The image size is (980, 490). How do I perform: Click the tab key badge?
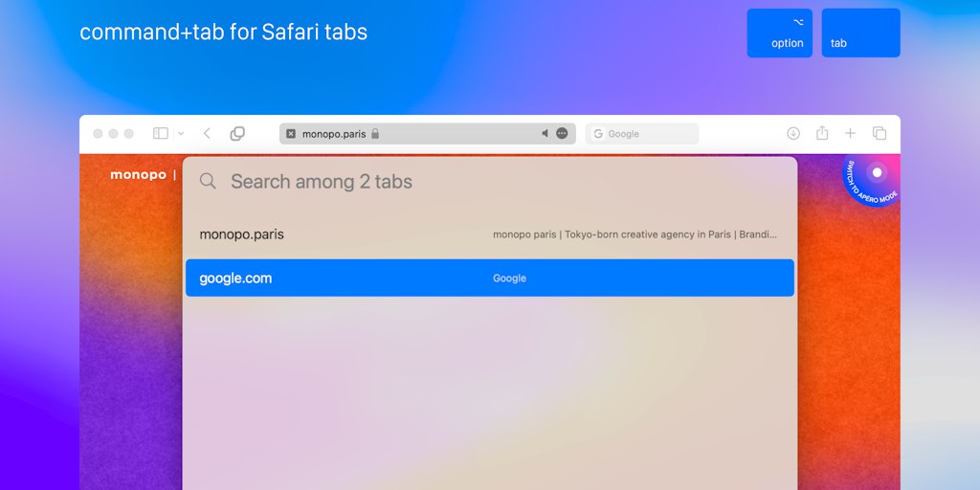[x=860, y=33]
